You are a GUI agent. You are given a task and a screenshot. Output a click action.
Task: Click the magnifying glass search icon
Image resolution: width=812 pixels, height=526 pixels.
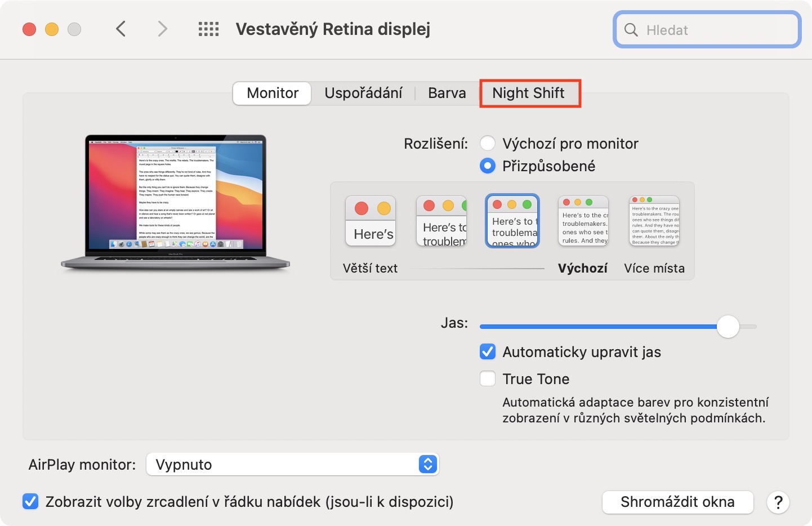pos(631,30)
